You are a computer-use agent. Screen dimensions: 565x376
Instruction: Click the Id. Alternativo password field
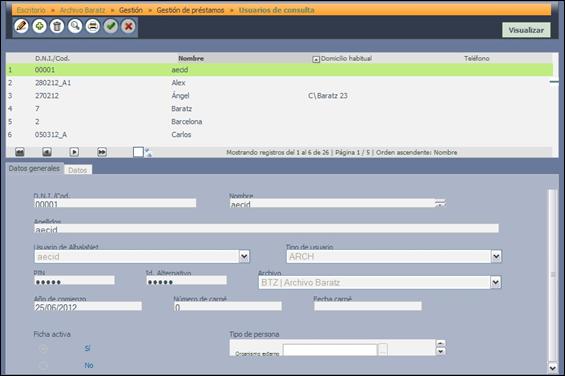pyautogui.click(x=186, y=280)
